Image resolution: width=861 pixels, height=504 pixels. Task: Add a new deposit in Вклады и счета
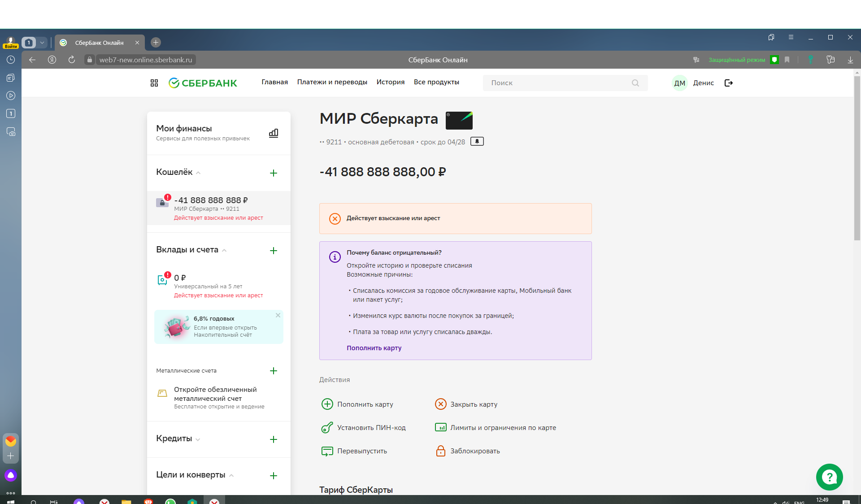274,251
